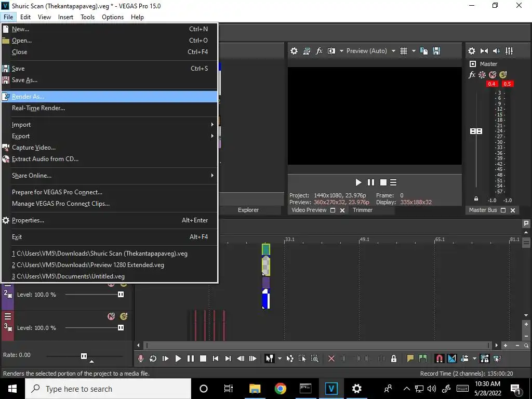532x399 pixels.
Task: Solo video track 3
Action: click(124, 316)
